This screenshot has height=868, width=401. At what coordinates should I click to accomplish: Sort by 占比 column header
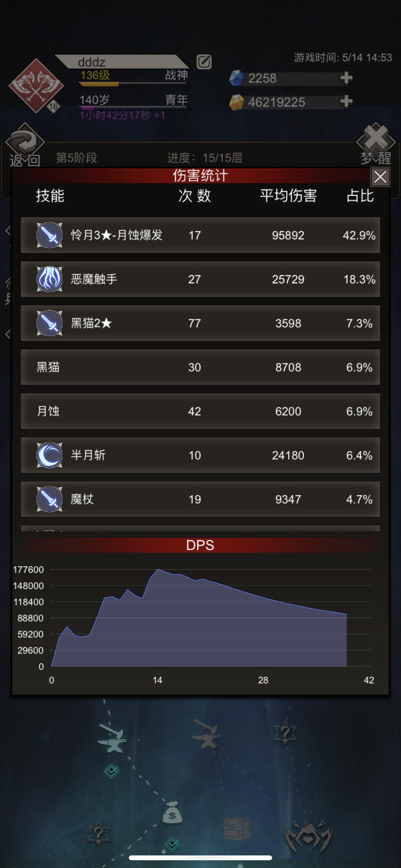360,196
